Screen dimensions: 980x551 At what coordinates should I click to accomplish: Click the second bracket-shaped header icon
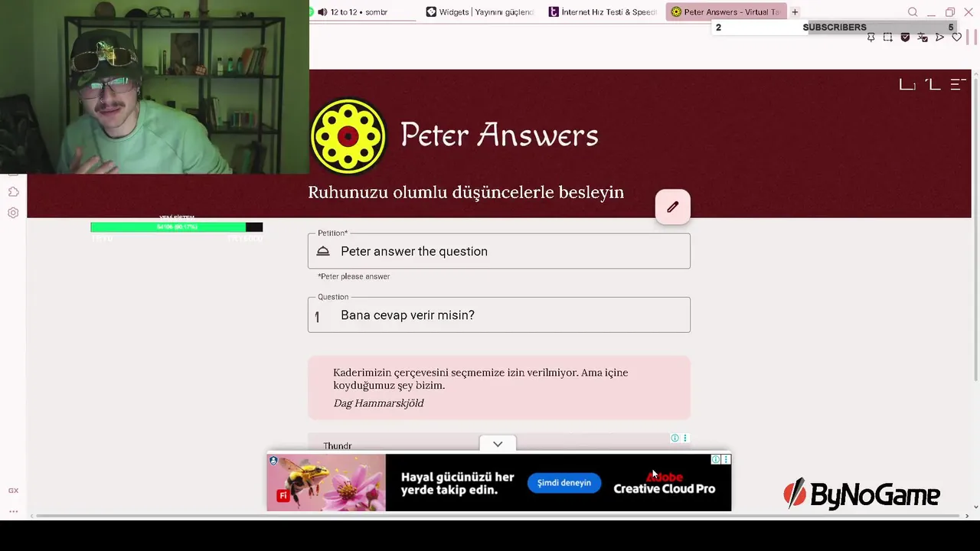[x=933, y=84]
